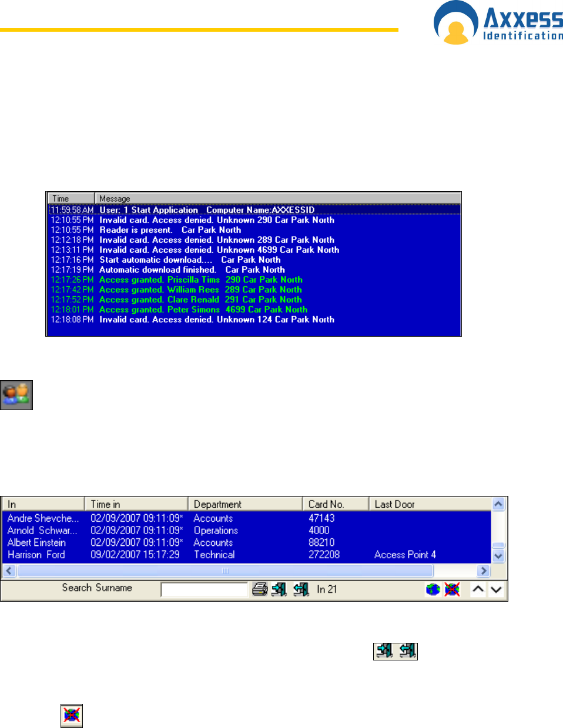Click the vertical scrollbar up arrow in the In list
Screen dimensions: 563x728
pos(498,504)
